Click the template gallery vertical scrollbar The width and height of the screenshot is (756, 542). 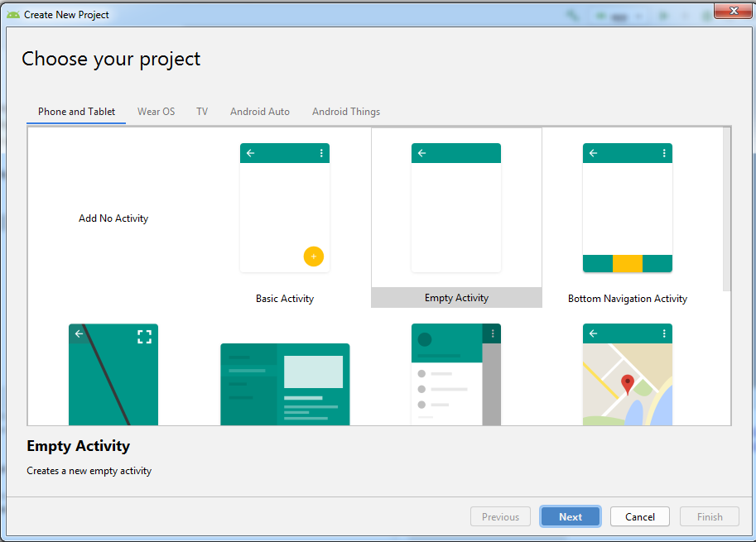(726, 209)
